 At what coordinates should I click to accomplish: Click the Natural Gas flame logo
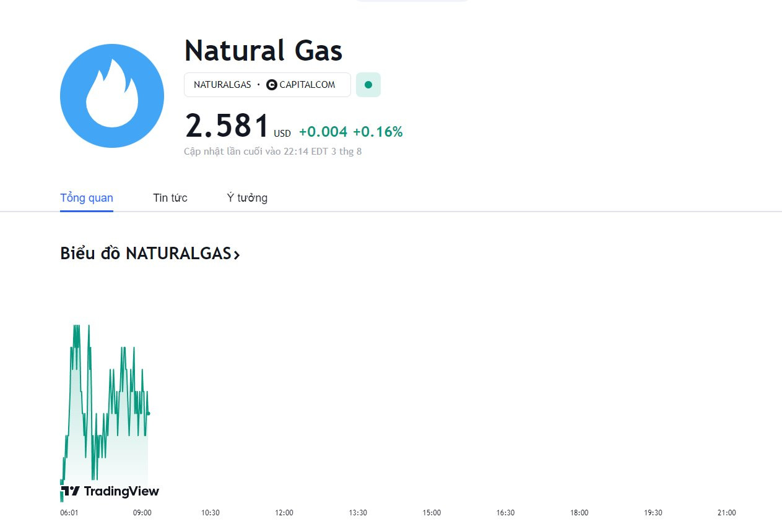click(x=112, y=96)
